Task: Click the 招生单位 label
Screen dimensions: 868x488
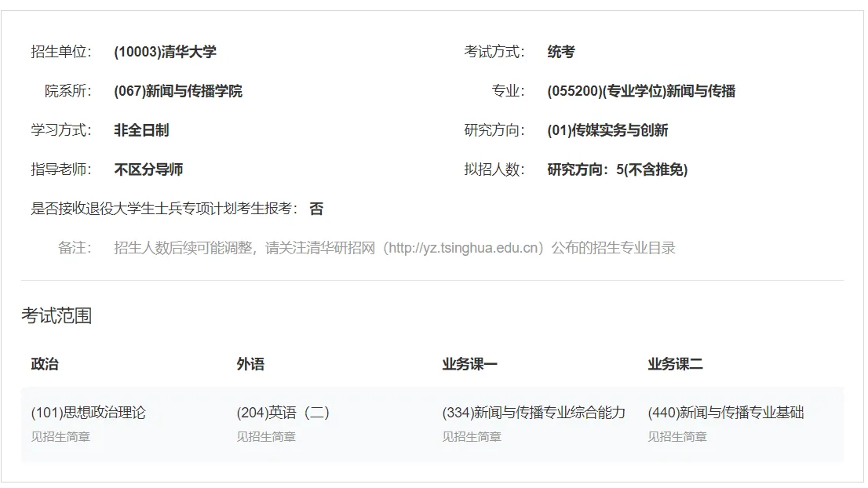Action: pos(61,52)
